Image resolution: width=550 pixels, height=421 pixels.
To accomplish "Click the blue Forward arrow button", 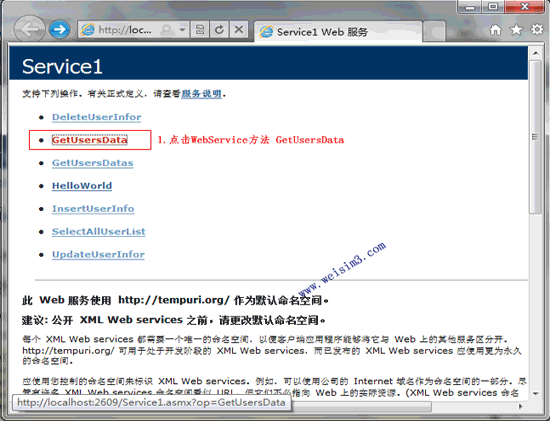I will coord(59,29).
